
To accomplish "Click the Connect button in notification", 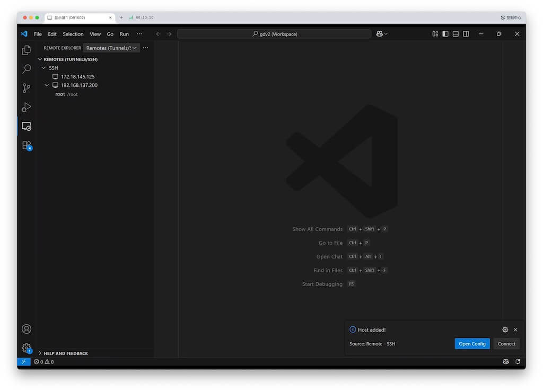I will click(x=506, y=343).
